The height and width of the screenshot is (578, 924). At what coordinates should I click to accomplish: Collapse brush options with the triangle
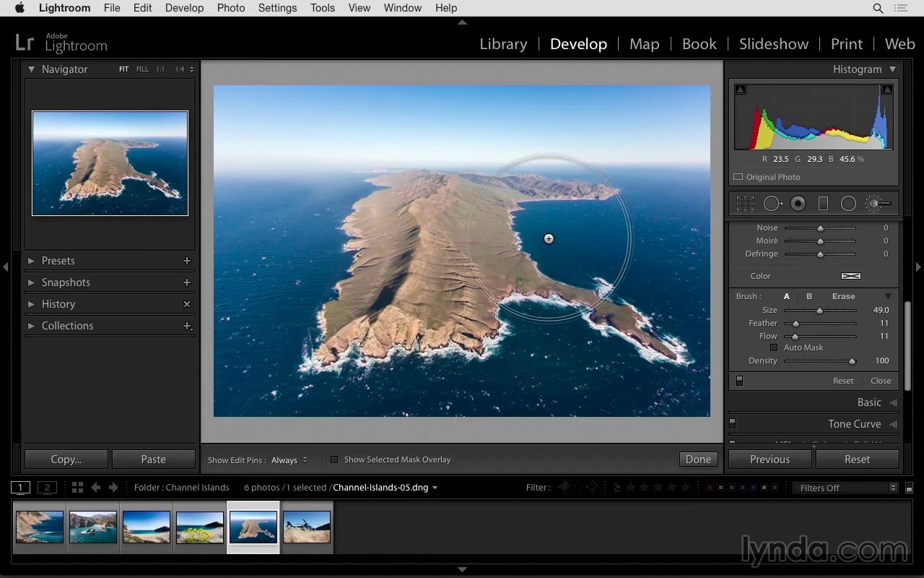click(x=888, y=296)
